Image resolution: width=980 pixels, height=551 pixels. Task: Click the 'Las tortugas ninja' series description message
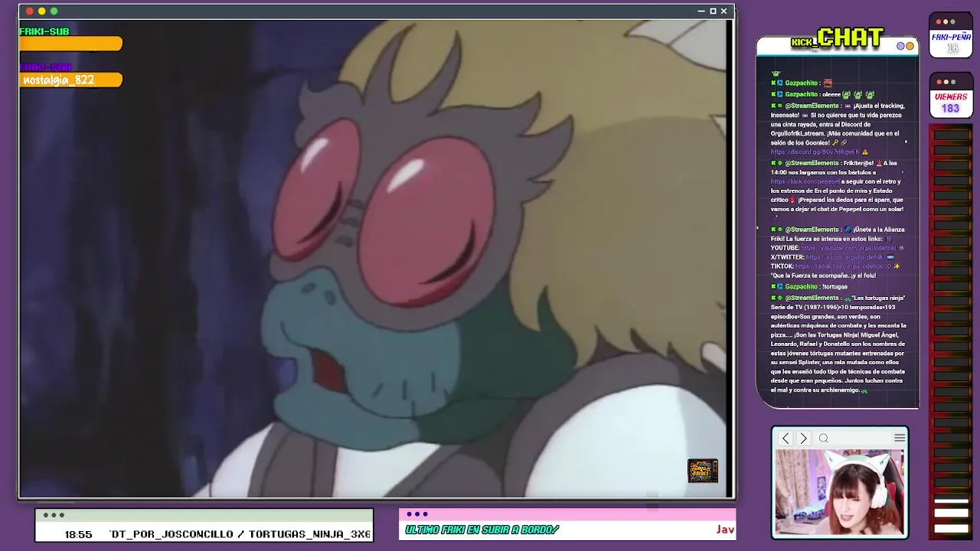(838, 344)
